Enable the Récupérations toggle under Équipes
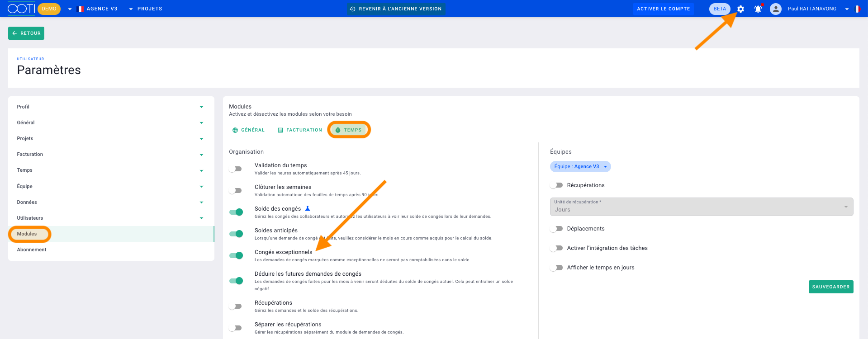The height and width of the screenshot is (339, 868). pyautogui.click(x=557, y=185)
